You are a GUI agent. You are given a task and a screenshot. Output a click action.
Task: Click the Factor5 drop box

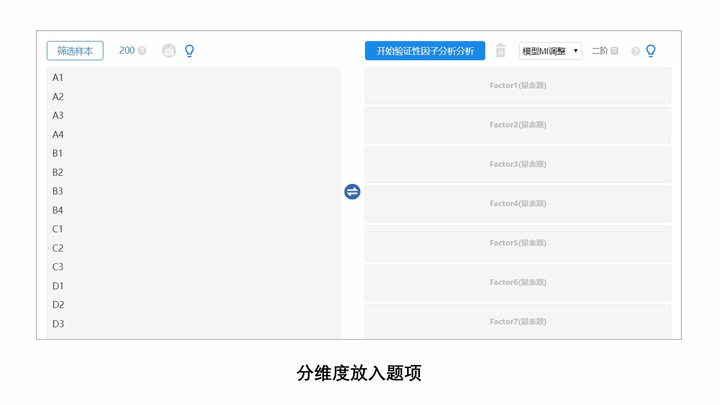coord(518,243)
